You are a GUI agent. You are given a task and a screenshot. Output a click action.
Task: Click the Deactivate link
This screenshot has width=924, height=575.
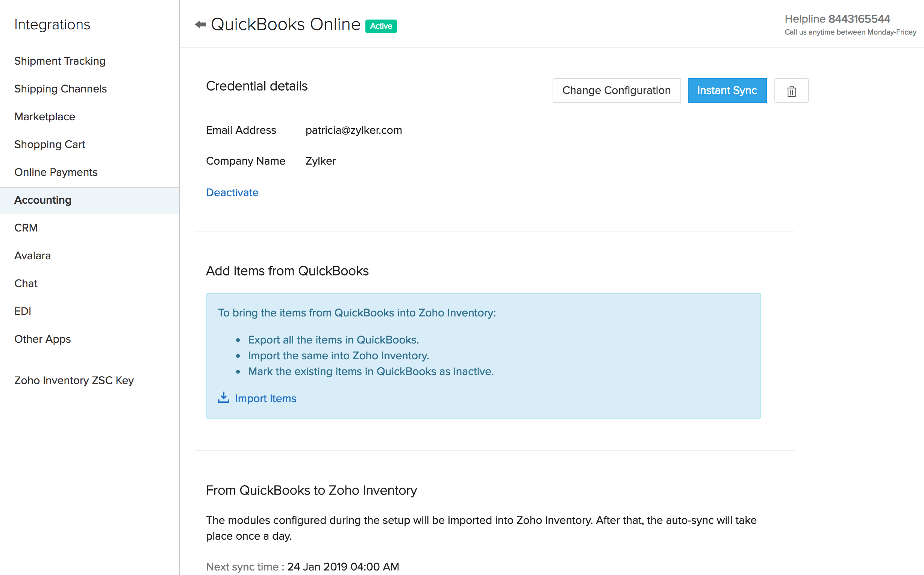coord(232,192)
